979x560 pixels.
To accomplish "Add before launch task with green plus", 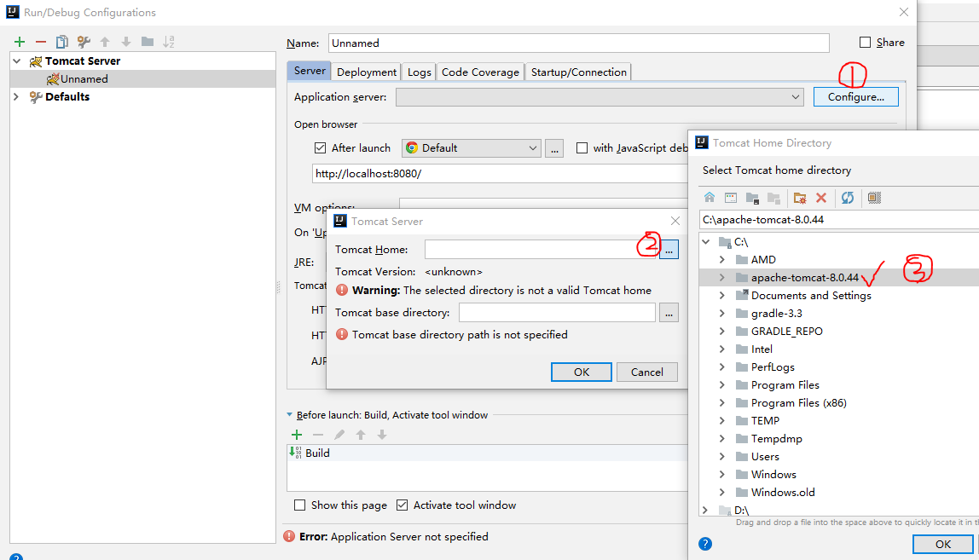I will pos(297,435).
